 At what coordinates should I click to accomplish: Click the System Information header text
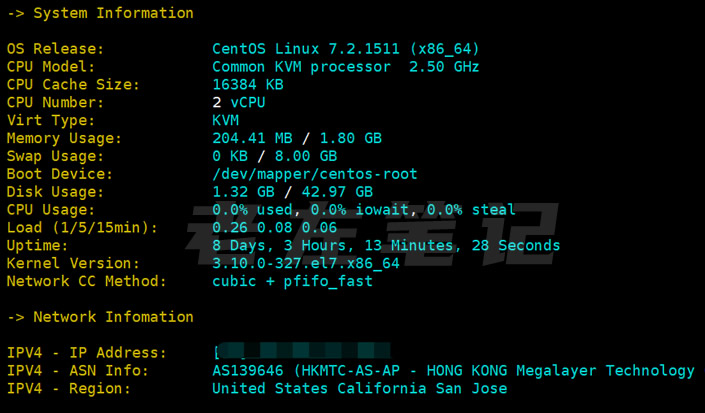tap(113, 13)
